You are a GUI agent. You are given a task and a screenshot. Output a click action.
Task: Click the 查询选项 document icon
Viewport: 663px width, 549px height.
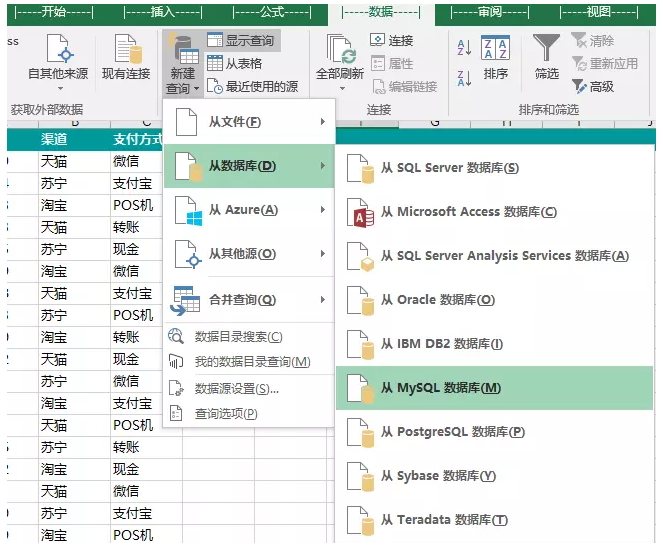coord(176,413)
